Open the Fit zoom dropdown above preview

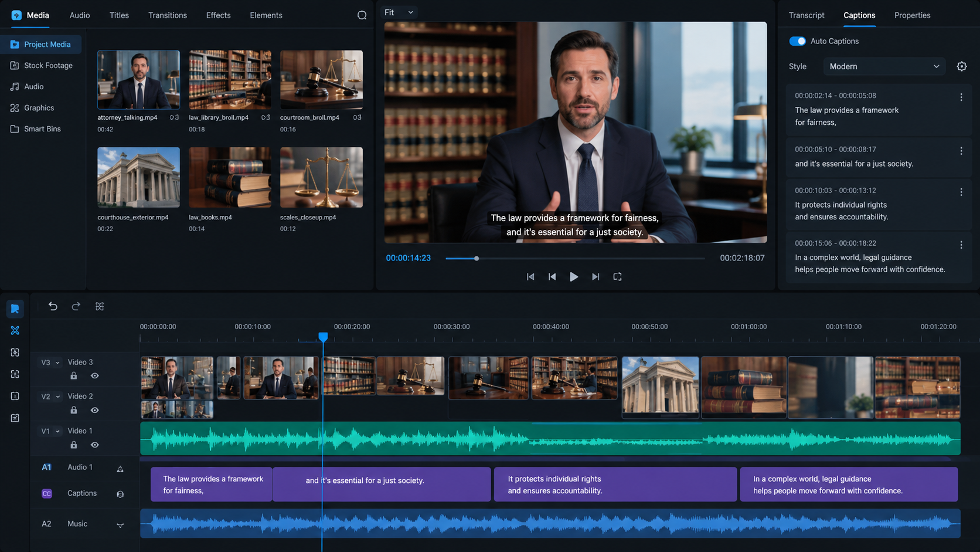tap(399, 12)
